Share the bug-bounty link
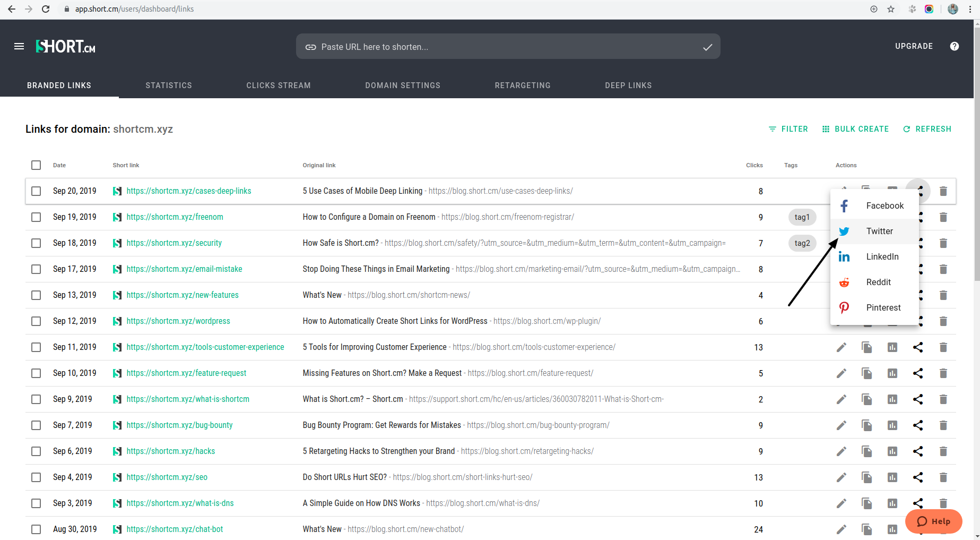This screenshot has width=980, height=540. click(918, 425)
